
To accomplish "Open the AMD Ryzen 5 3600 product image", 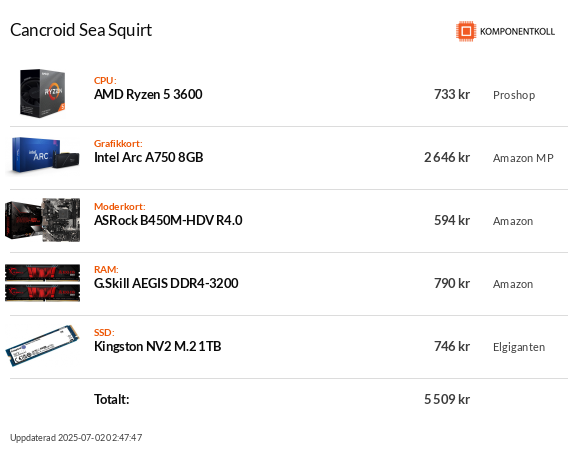I will point(42,93).
